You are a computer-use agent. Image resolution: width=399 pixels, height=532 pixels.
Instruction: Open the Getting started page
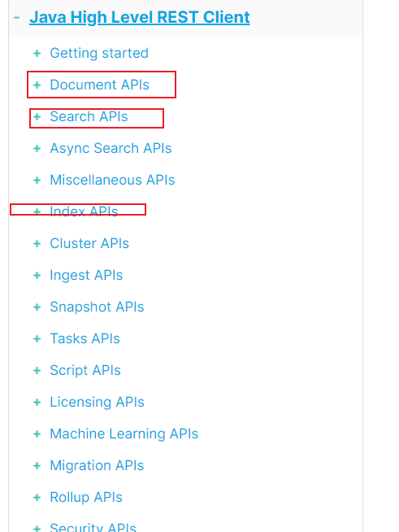(99, 53)
